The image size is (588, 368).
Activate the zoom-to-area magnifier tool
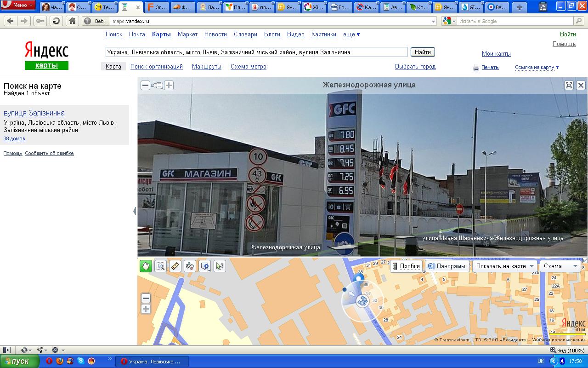[160, 266]
